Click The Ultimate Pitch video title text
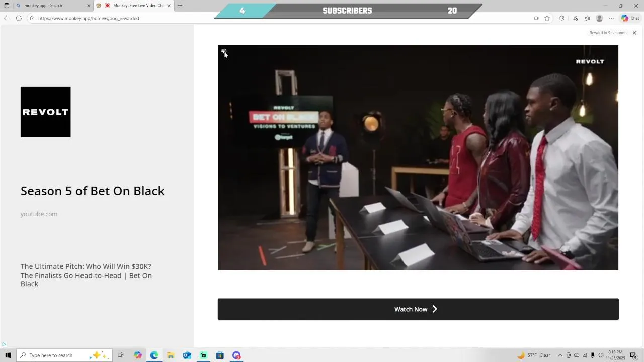Viewport: 644px width, 362px height. pos(86,275)
